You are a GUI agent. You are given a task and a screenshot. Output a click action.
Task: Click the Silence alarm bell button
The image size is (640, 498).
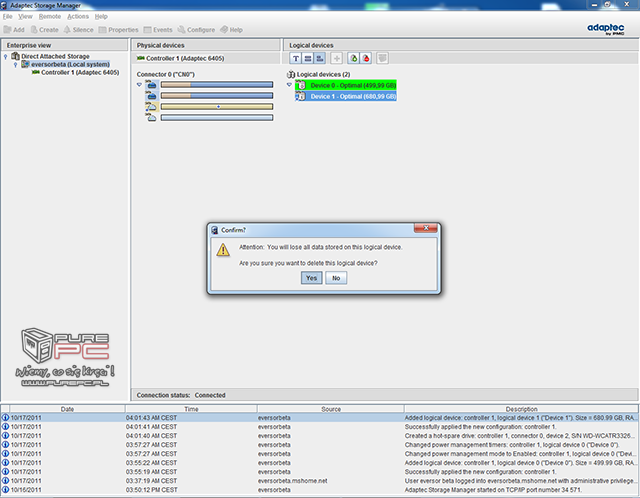(x=78, y=30)
